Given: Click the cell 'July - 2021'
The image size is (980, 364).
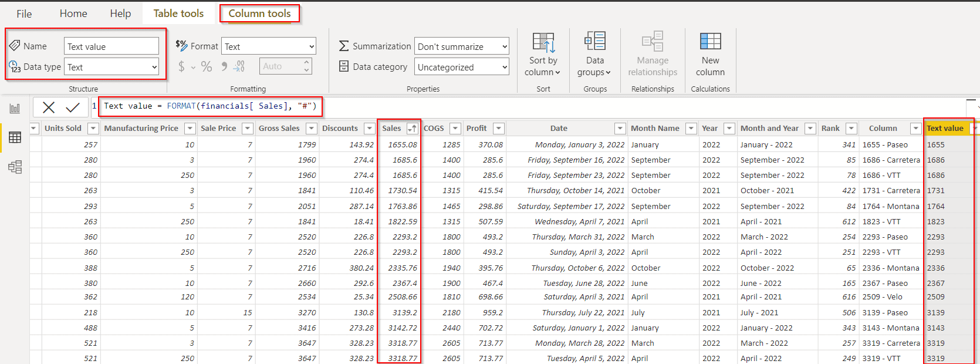Looking at the screenshot, I should pyautogui.click(x=759, y=312).
